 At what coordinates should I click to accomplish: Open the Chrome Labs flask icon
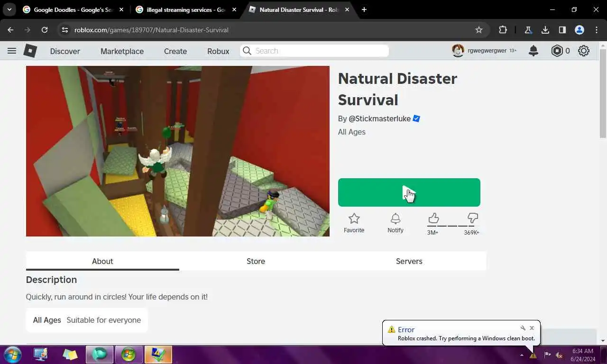click(528, 30)
